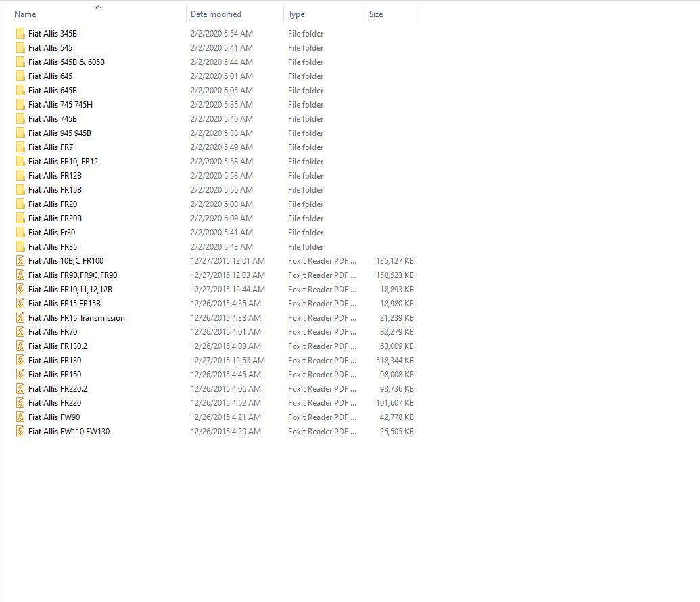Click the PDF icon of Fiat Allis 10B,C FR100
The height and width of the screenshot is (602, 700).
[x=20, y=261]
